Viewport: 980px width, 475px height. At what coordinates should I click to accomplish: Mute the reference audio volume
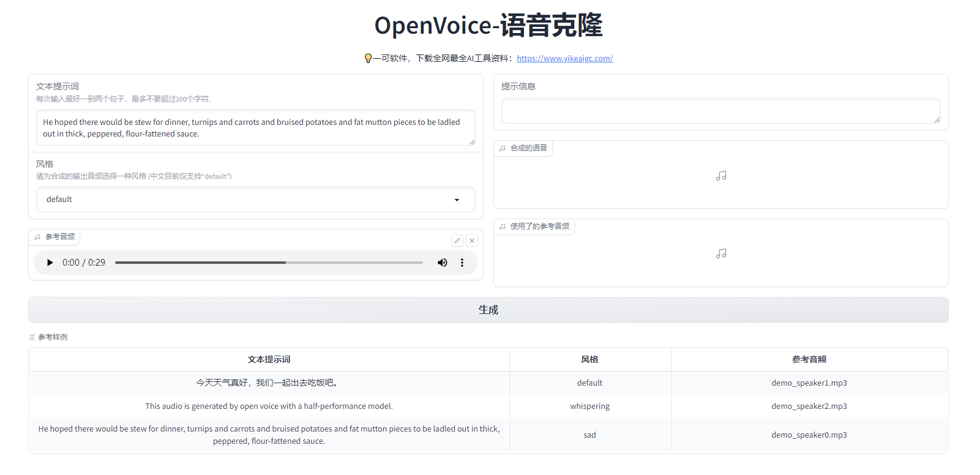(442, 263)
